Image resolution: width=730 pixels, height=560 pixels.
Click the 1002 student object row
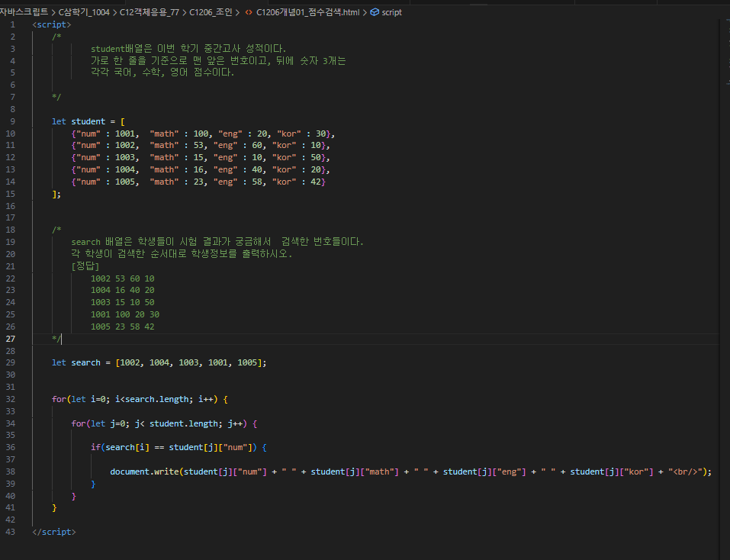201,145
